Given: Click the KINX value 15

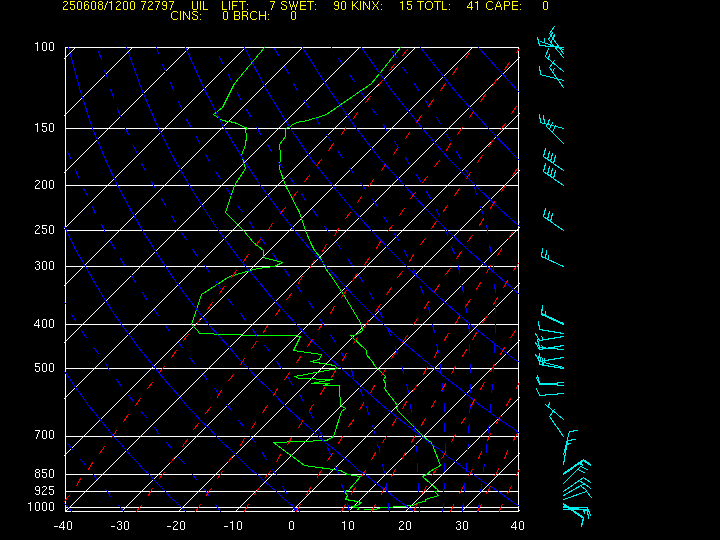Looking at the screenshot, I should point(406,6).
